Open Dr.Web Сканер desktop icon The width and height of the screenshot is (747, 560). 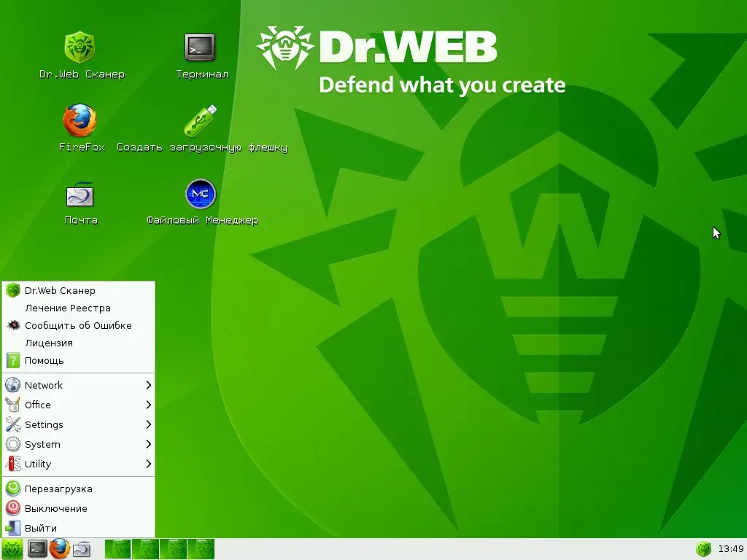click(x=80, y=47)
